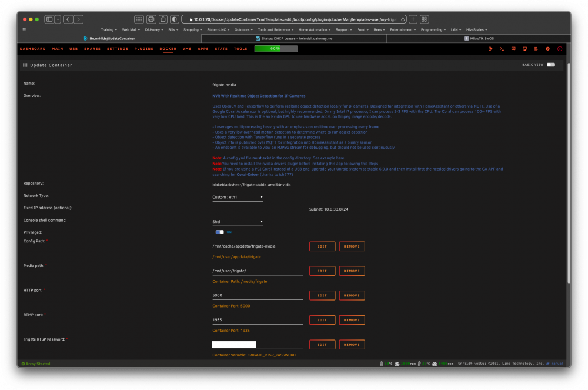The image size is (588, 390).
Task: Click the help question mark icon
Action: [548, 49]
